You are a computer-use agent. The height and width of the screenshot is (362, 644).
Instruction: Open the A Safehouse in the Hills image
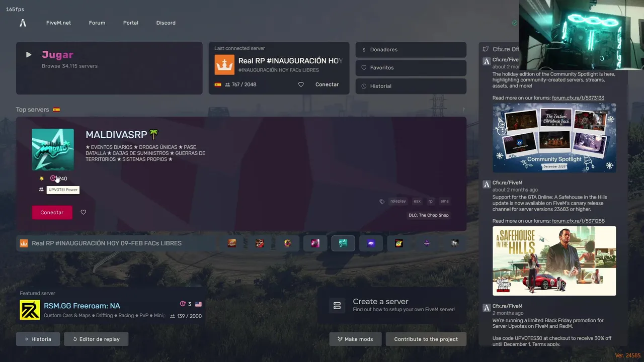point(554,261)
